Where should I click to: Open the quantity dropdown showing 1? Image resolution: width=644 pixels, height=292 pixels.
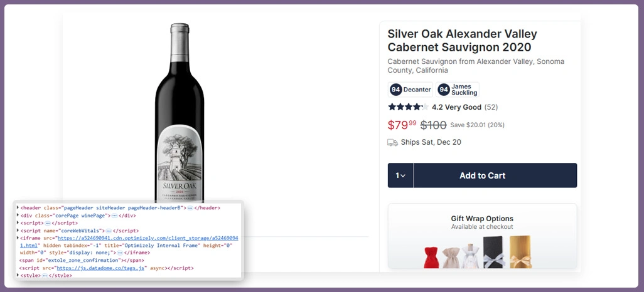[400, 175]
